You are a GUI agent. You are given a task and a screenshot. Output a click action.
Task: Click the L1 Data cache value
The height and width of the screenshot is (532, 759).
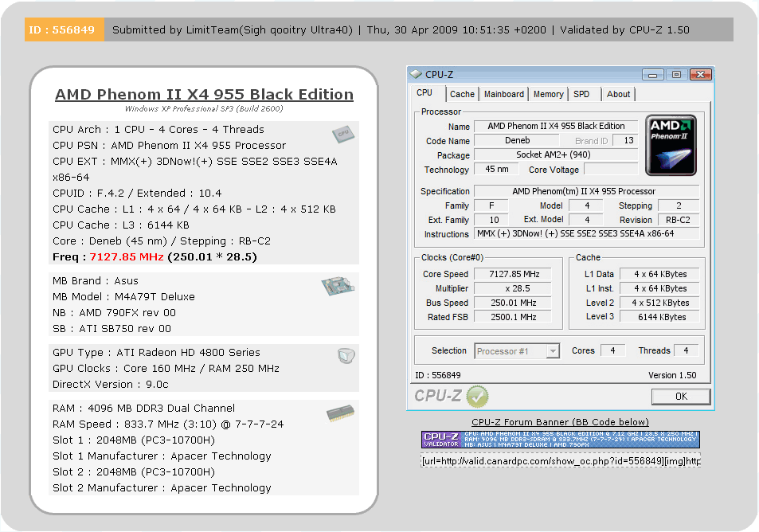pos(659,274)
